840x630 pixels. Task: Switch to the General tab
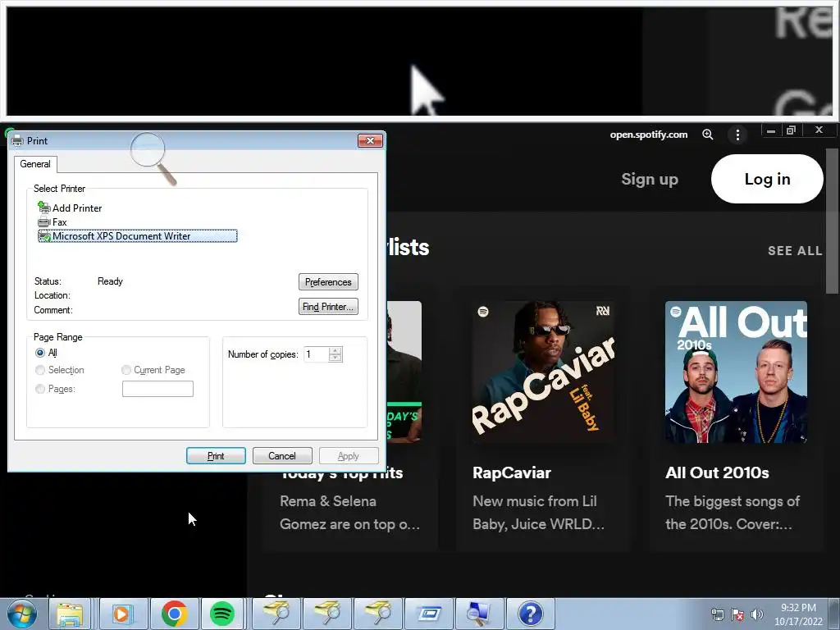click(35, 164)
